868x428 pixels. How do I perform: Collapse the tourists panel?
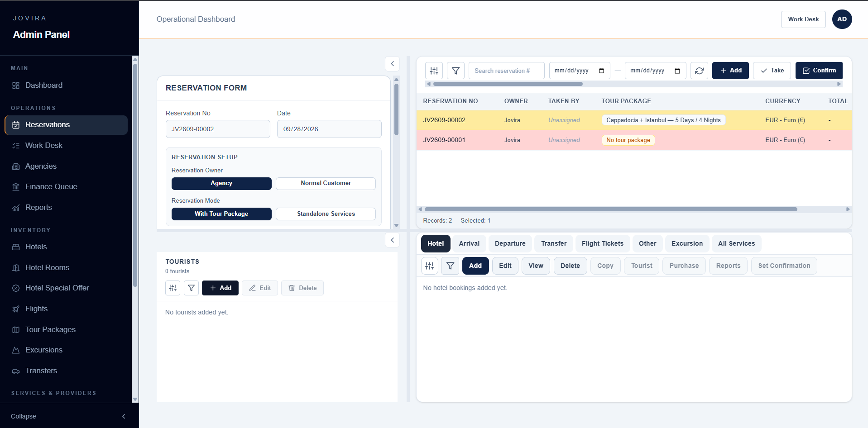point(393,240)
